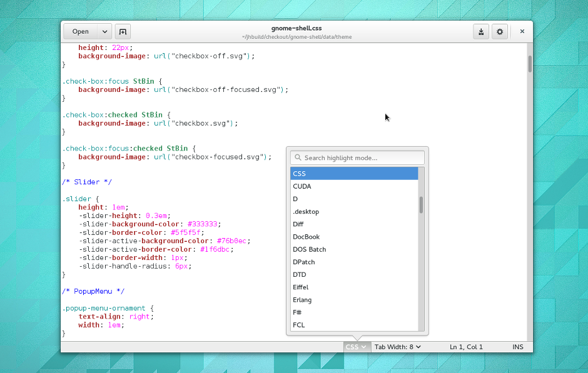Image resolution: width=588 pixels, height=373 pixels.
Task: Click the INS insert mode indicator
Action: tap(517, 347)
